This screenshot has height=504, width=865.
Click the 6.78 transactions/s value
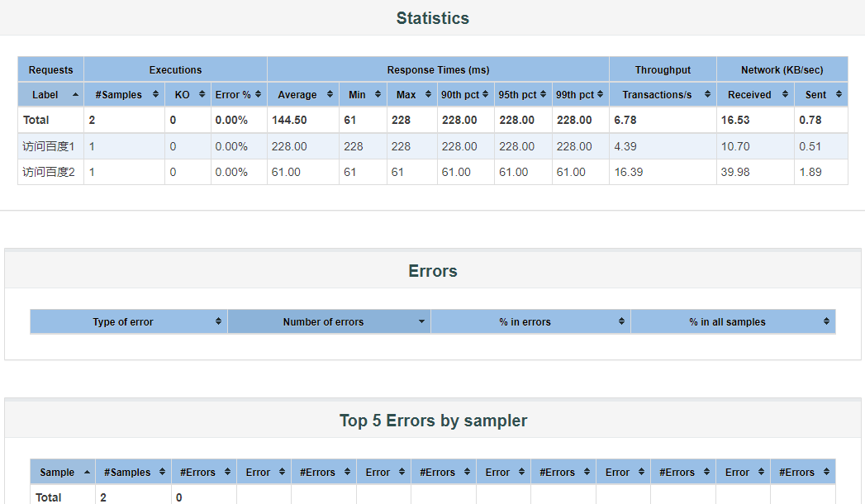(x=625, y=120)
